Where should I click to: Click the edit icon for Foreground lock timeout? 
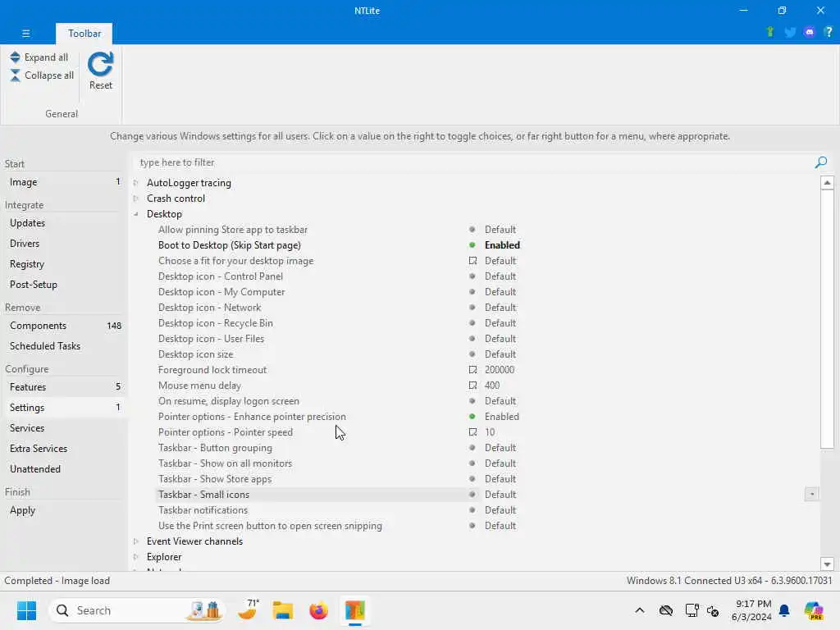(x=472, y=370)
